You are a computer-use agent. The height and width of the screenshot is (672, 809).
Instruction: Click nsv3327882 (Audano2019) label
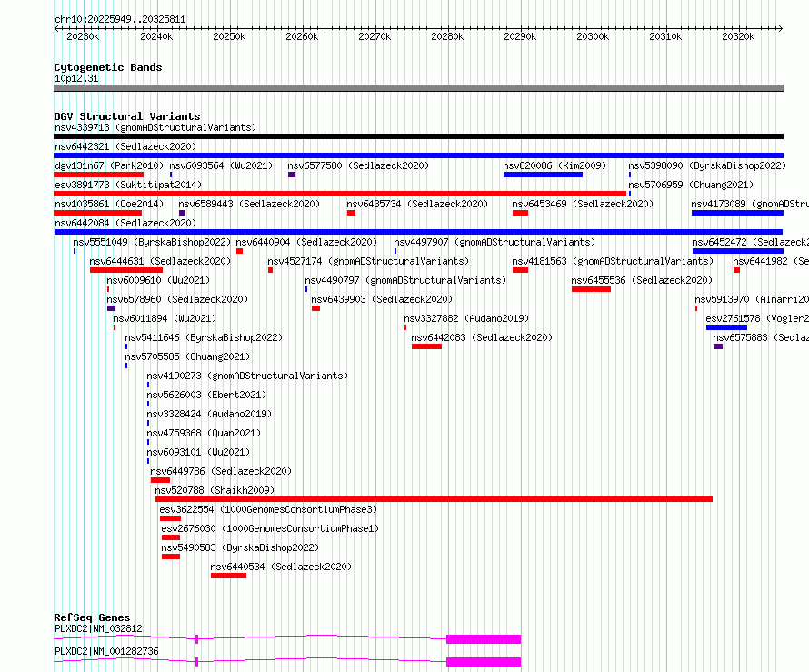466,318
